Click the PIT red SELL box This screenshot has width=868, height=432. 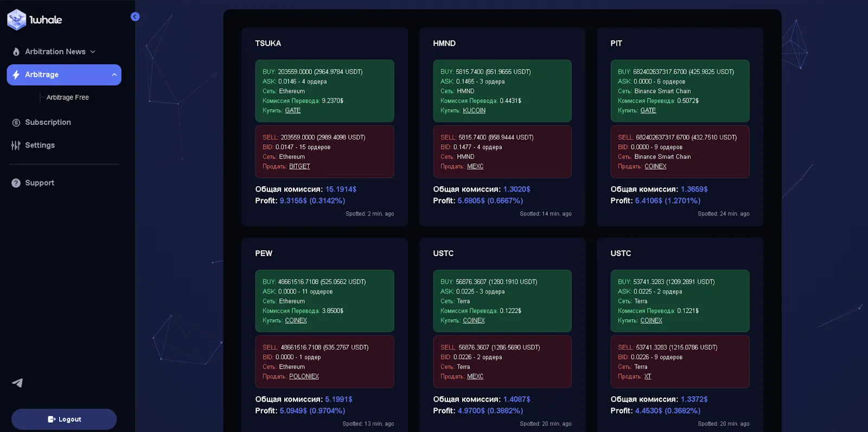(x=680, y=152)
